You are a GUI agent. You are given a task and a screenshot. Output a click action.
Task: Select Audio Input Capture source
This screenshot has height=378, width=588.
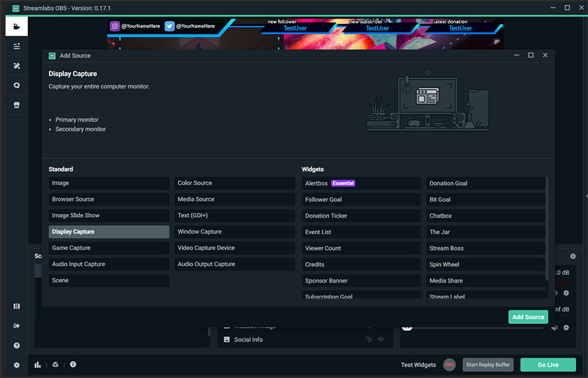pyautogui.click(x=109, y=264)
